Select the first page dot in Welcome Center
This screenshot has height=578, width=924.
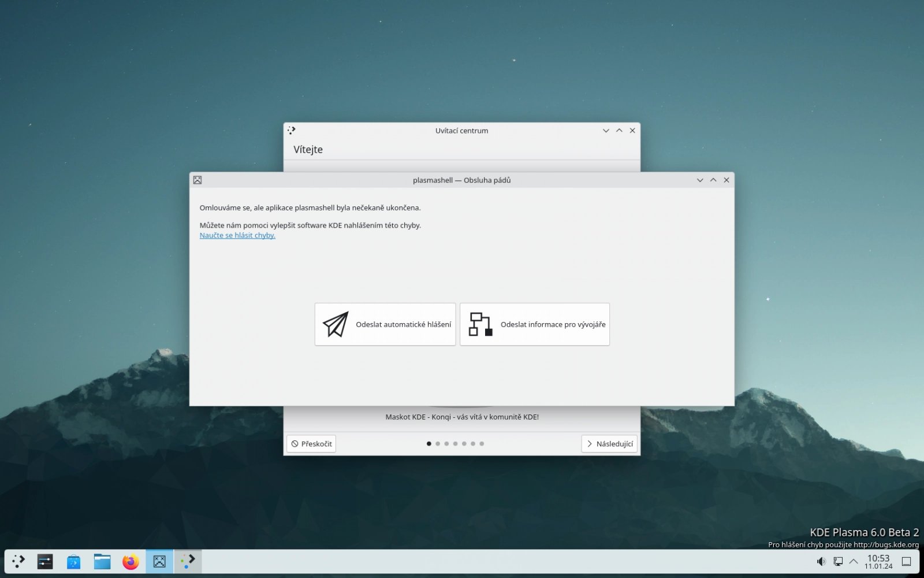[x=429, y=444]
